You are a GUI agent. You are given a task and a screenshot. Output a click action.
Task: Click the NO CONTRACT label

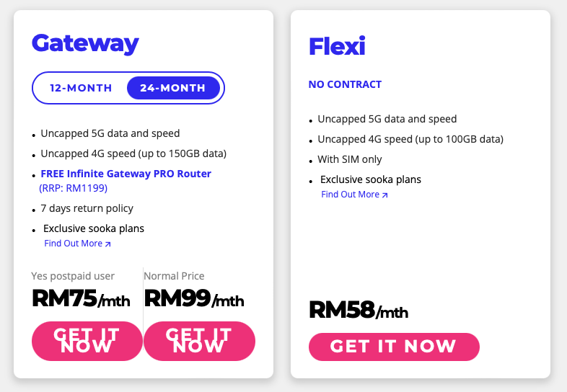pyautogui.click(x=345, y=84)
